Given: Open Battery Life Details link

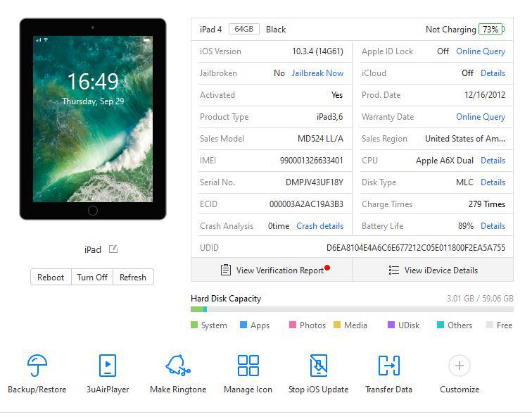Looking at the screenshot, I should tap(493, 226).
